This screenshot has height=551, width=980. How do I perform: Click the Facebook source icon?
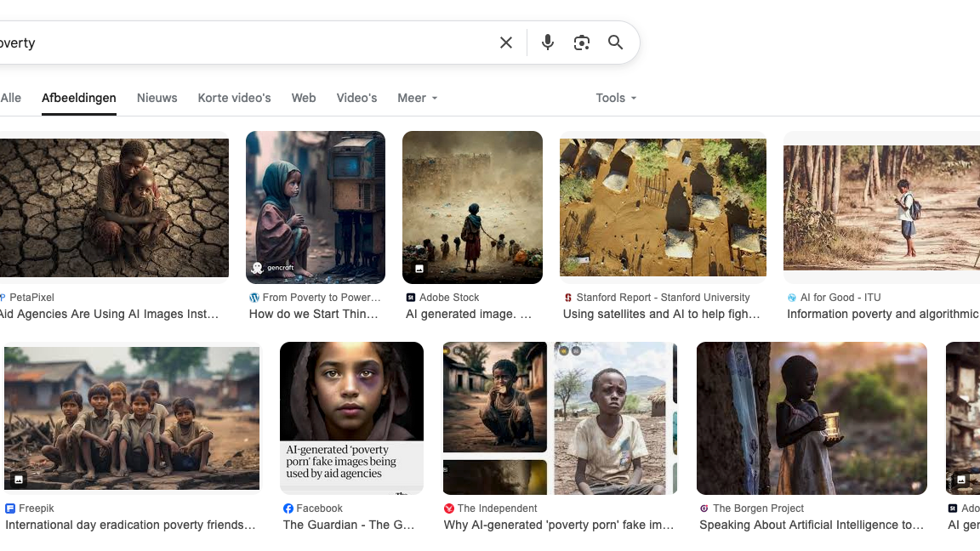point(288,508)
